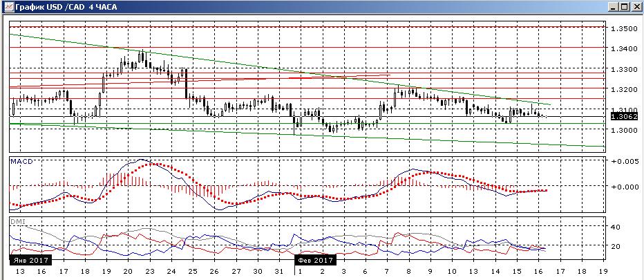The width and height of the screenshot is (644, 280).
Task: Minimize the USD/CAD chart window
Action: point(613,7)
